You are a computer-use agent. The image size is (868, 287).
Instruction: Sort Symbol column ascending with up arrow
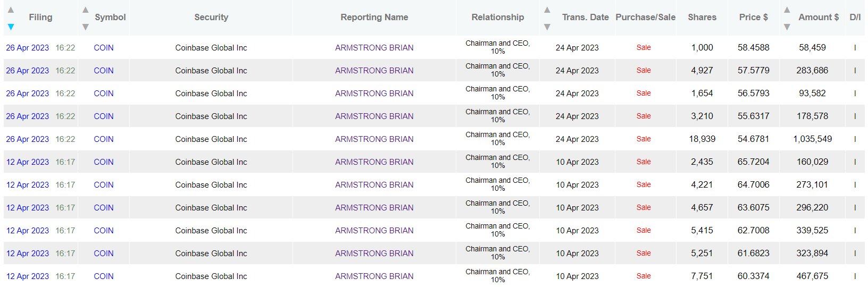(85, 10)
